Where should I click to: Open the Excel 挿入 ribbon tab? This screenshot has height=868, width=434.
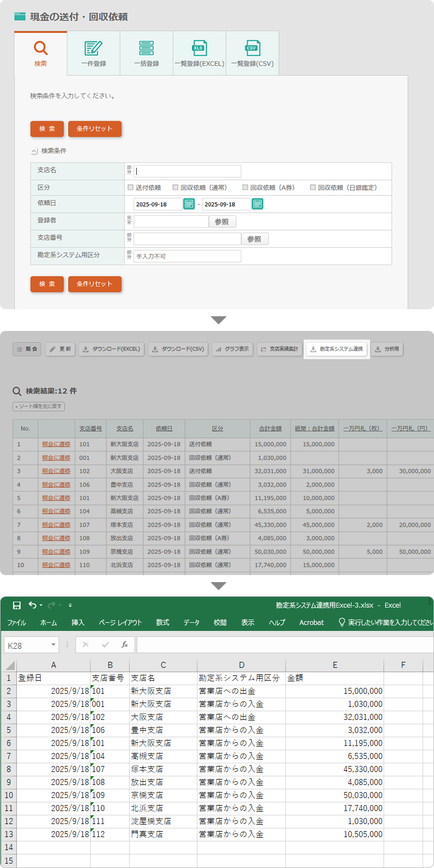coord(78,623)
